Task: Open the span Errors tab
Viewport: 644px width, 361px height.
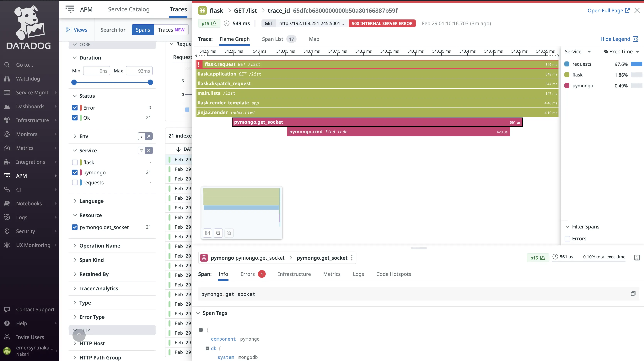Action: click(x=248, y=274)
